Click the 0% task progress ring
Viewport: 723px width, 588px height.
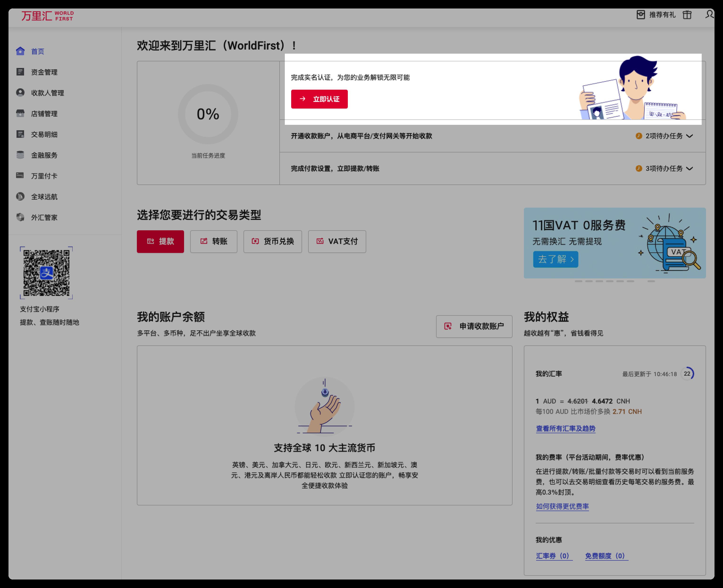click(208, 114)
